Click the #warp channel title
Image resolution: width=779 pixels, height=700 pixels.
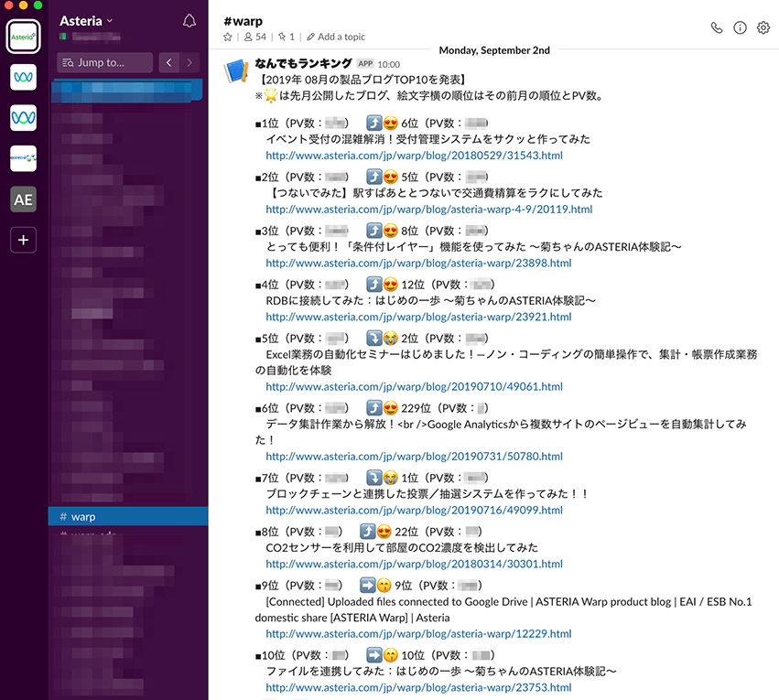click(x=243, y=21)
